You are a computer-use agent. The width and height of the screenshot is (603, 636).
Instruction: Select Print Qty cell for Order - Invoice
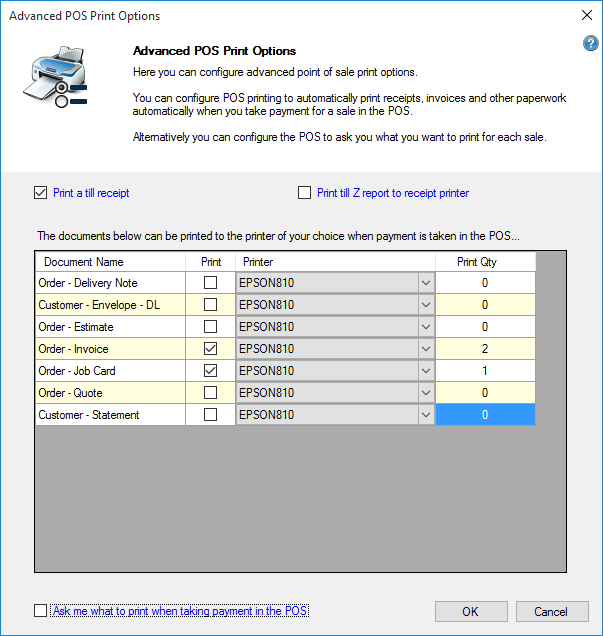[x=485, y=349]
